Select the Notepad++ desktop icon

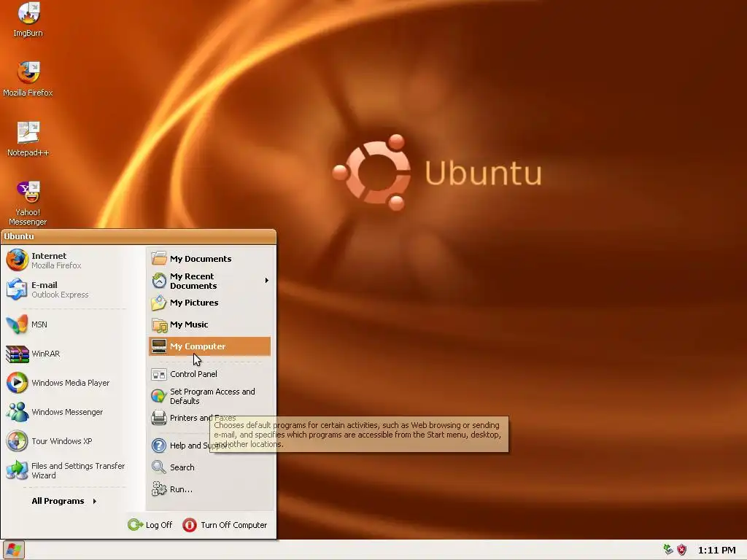coord(28,133)
